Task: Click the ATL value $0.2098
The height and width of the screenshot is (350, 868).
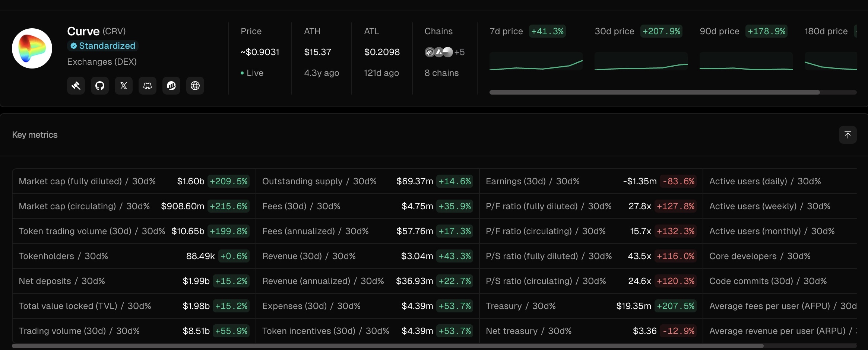Action: [382, 52]
